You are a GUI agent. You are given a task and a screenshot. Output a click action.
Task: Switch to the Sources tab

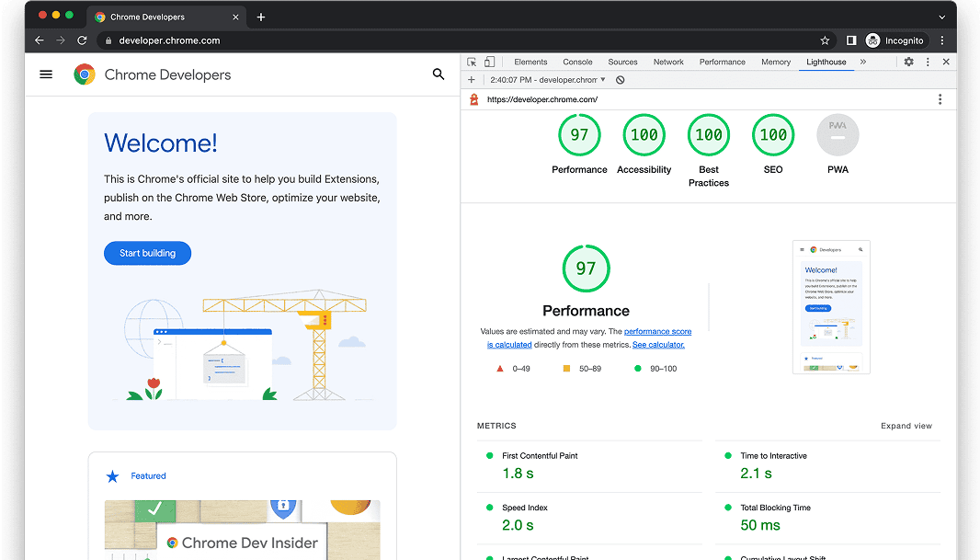[622, 62]
